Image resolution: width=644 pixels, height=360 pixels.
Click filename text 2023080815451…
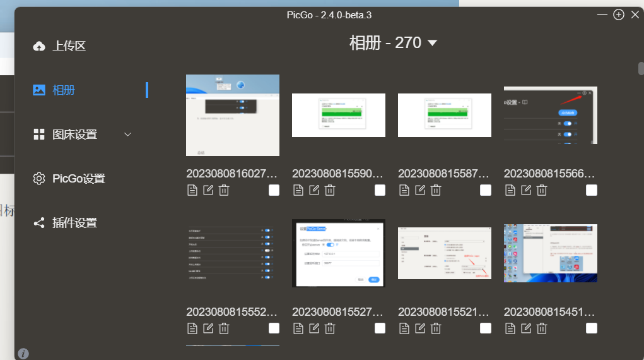[x=549, y=312]
